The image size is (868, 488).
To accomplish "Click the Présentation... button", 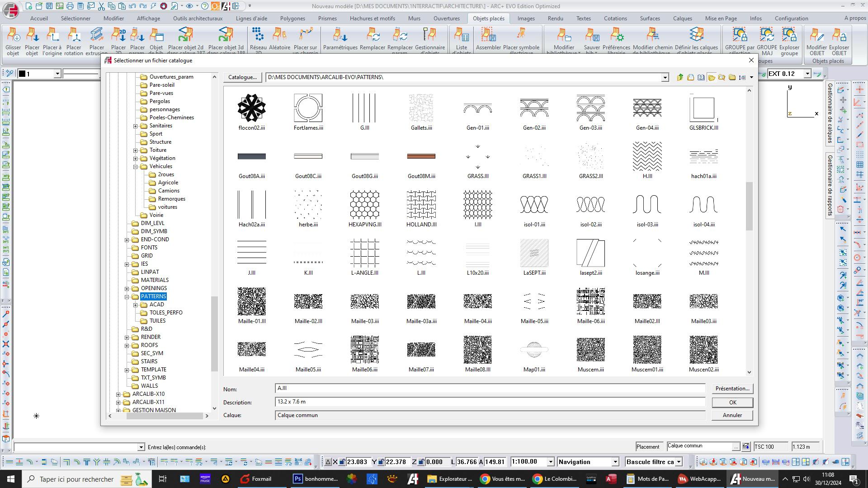I will coord(732,389).
